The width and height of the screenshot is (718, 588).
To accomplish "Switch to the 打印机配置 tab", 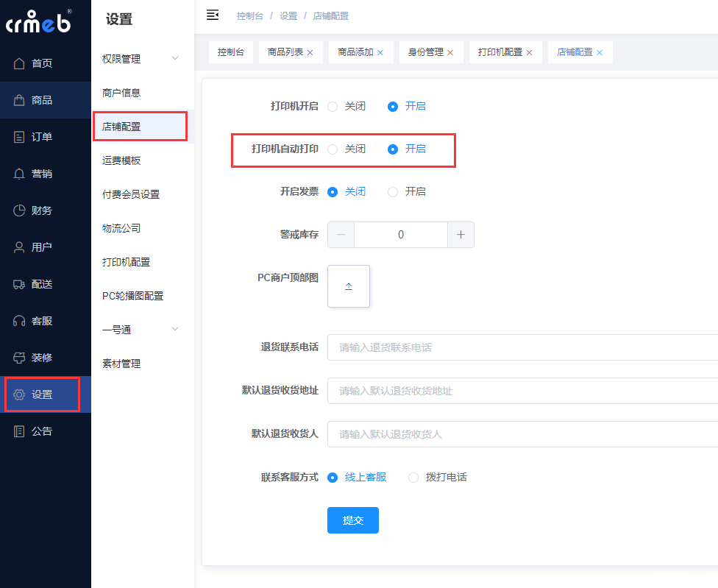I will [500, 52].
